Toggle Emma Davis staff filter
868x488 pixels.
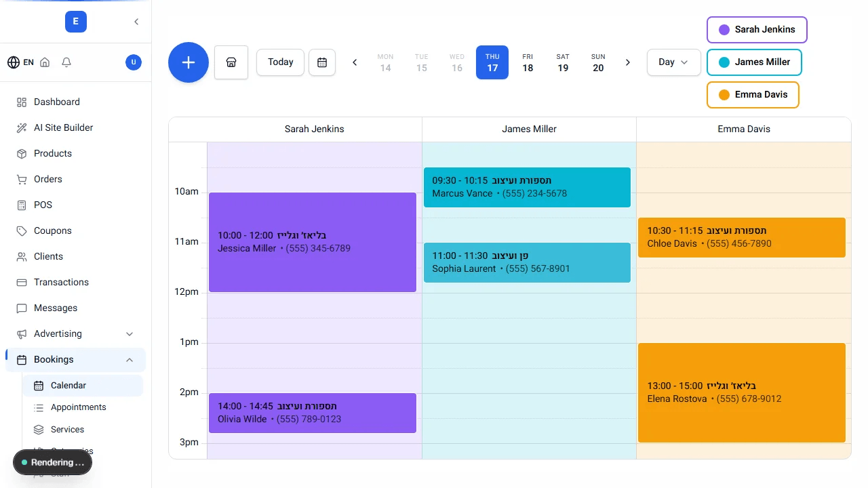point(753,95)
